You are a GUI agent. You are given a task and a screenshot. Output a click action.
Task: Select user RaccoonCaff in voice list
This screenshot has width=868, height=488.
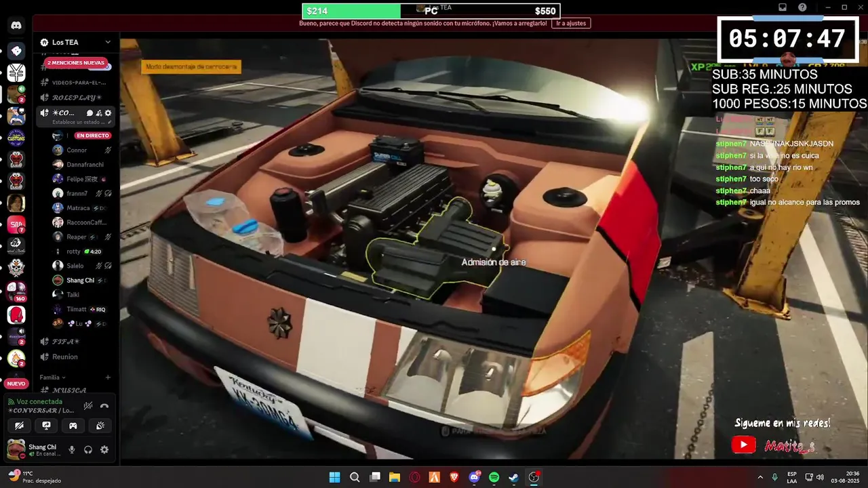[81, 222]
